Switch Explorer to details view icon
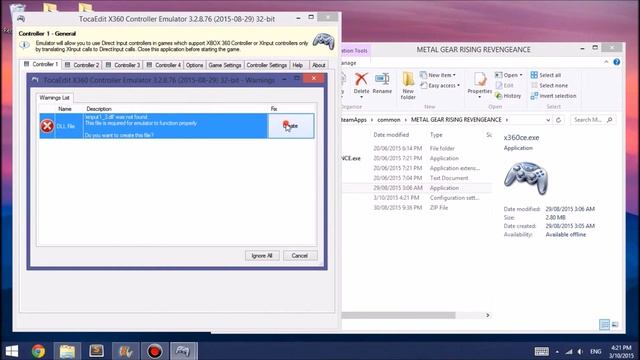 [604, 324]
